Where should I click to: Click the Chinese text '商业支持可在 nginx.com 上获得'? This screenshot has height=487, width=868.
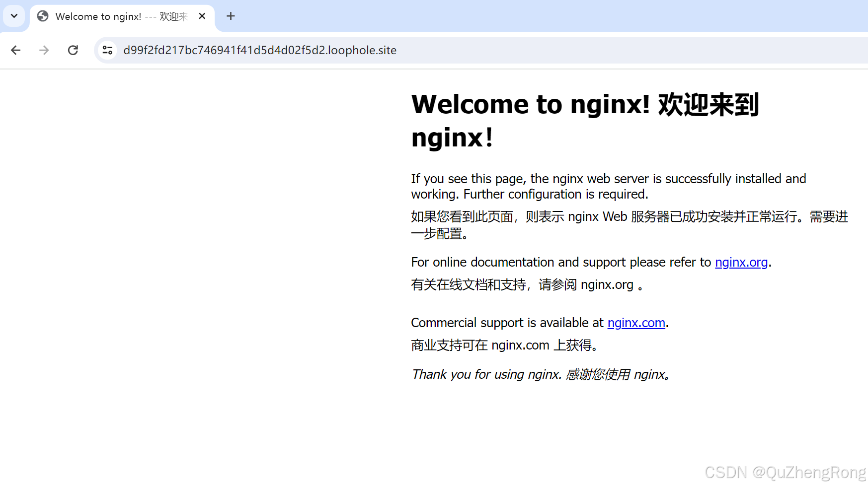(x=504, y=345)
